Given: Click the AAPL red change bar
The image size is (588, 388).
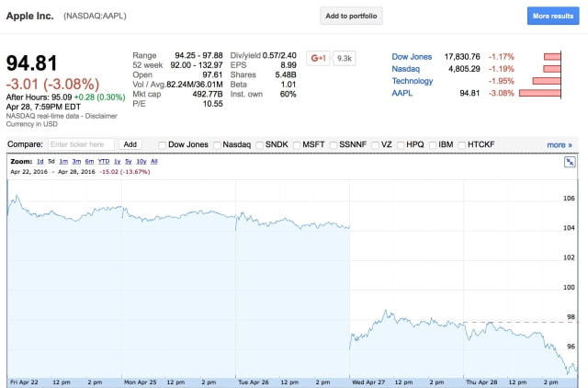Looking at the screenshot, I should point(540,93).
